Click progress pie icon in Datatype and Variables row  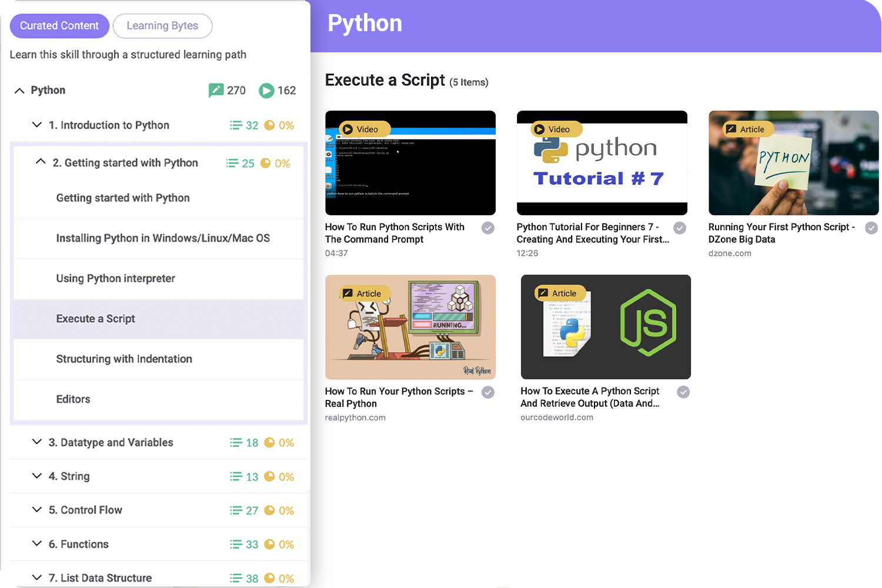[x=269, y=443]
